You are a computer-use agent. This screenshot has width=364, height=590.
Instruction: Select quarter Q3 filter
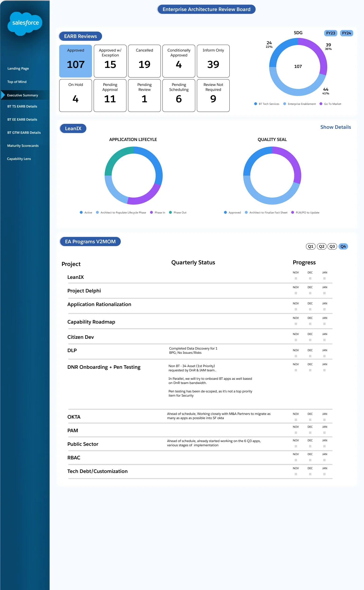click(332, 246)
